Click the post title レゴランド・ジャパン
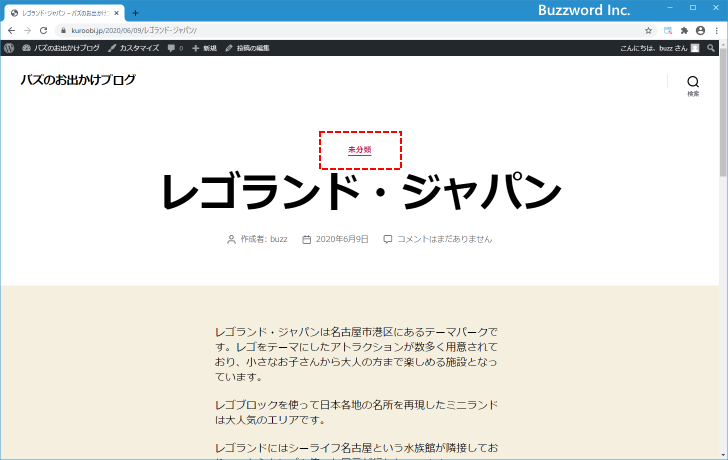Image resolution: width=728 pixels, height=460 pixels. coord(361,191)
